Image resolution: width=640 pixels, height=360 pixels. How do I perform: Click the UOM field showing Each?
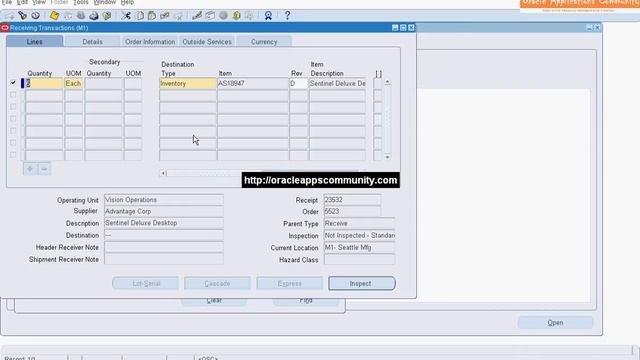tap(73, 83)
